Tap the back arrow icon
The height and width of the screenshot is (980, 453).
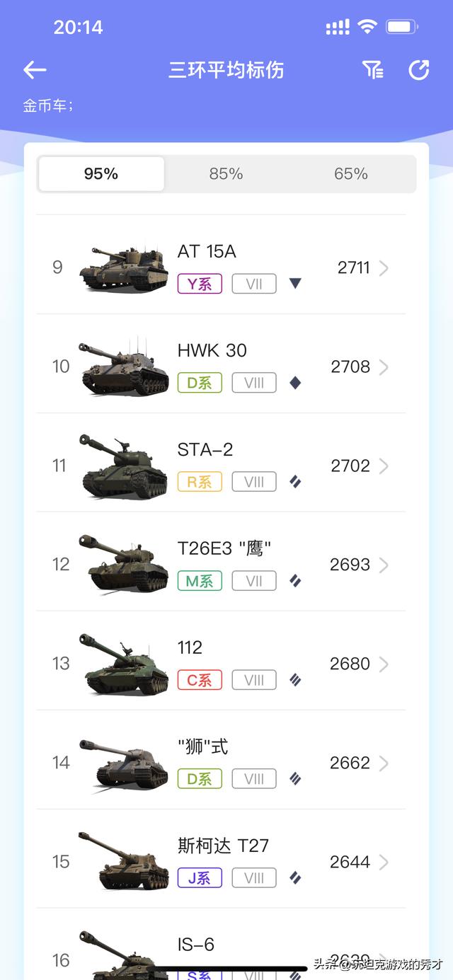pyautogui.click(x=35, y=69)
